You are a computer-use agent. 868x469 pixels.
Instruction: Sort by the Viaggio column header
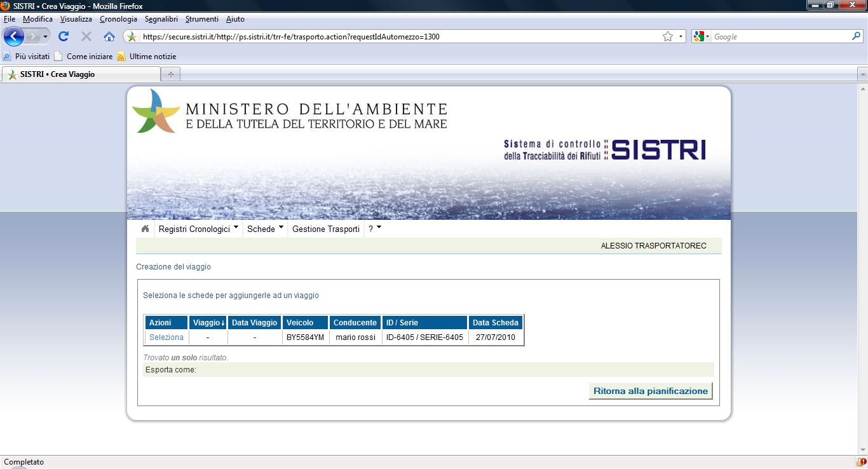click(x=208, y=323)
